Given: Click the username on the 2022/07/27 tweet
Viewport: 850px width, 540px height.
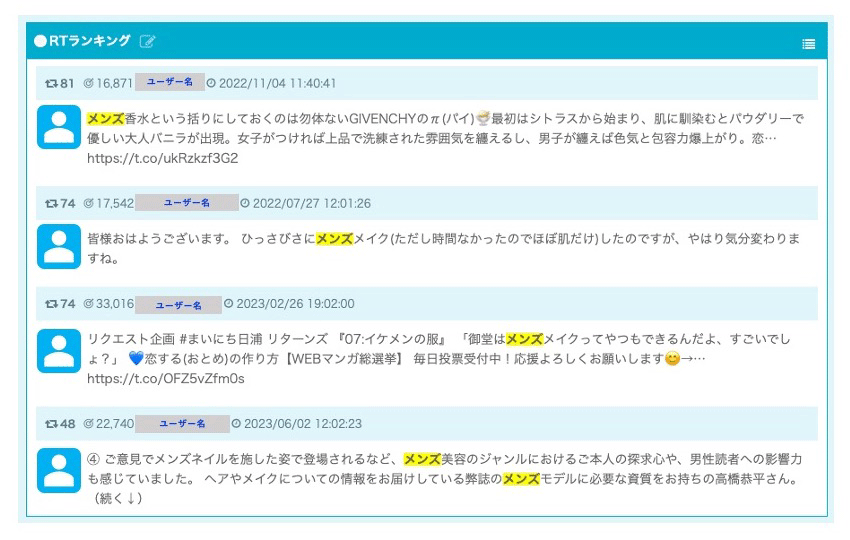Looking at the screenshot, I should click(x=186, y=203).
